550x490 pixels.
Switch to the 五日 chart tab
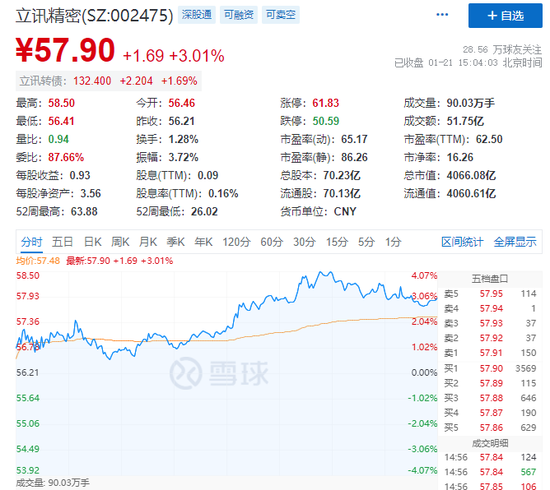[62, 242]
